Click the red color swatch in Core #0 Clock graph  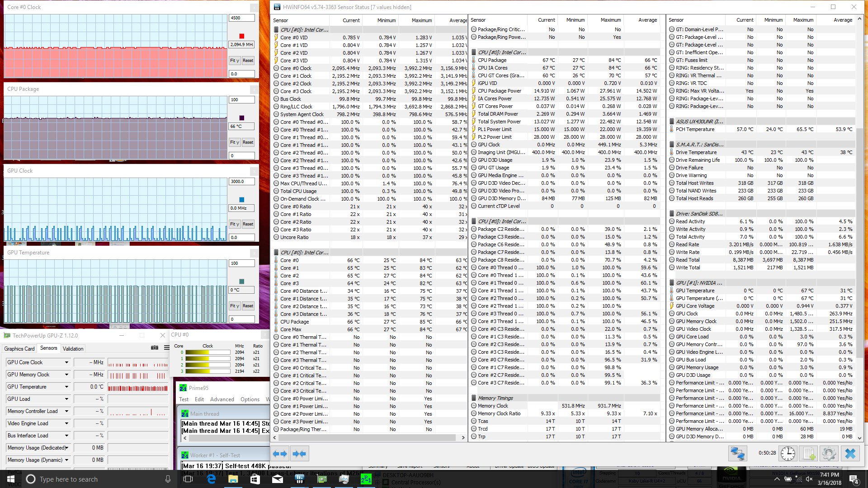click(x=241, y=36)
